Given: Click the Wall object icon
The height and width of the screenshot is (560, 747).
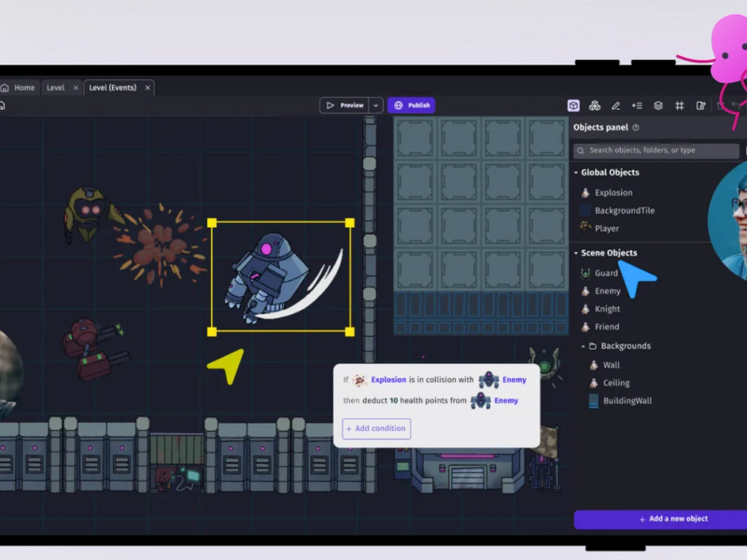Looking at the screenshot, I should 594,365.
